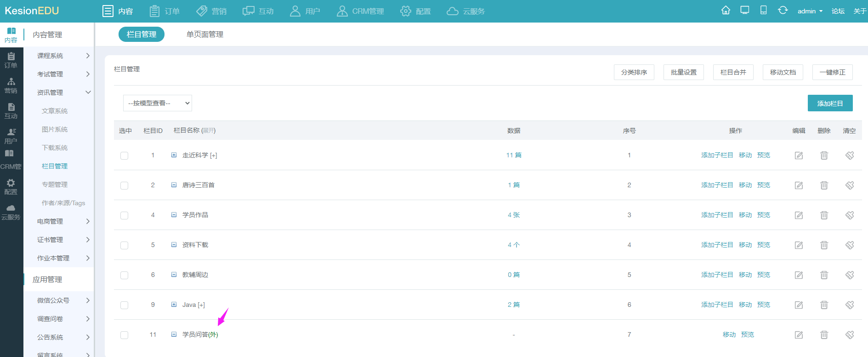Select the checkbox for 资料下载 row
868x357 pixels.
tap(124, 245)
